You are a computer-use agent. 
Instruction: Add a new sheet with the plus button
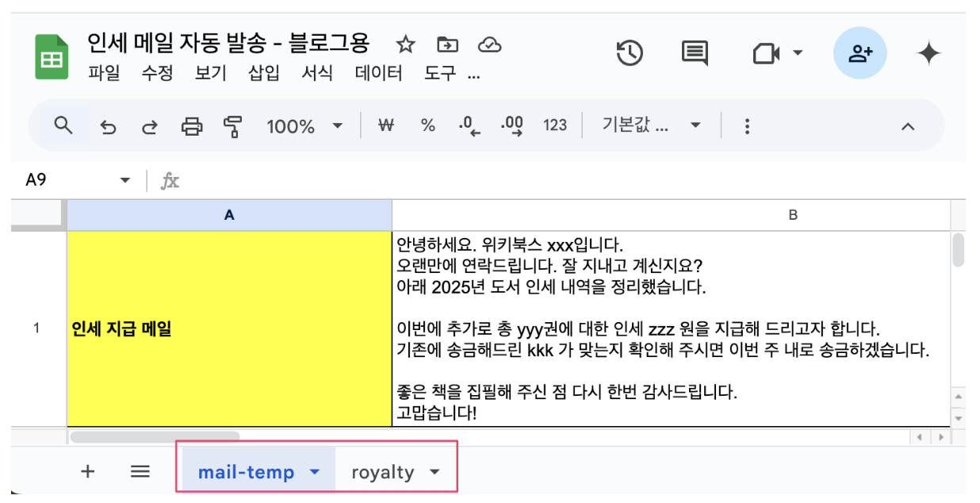pyautogui.click(x=87, y=470)
